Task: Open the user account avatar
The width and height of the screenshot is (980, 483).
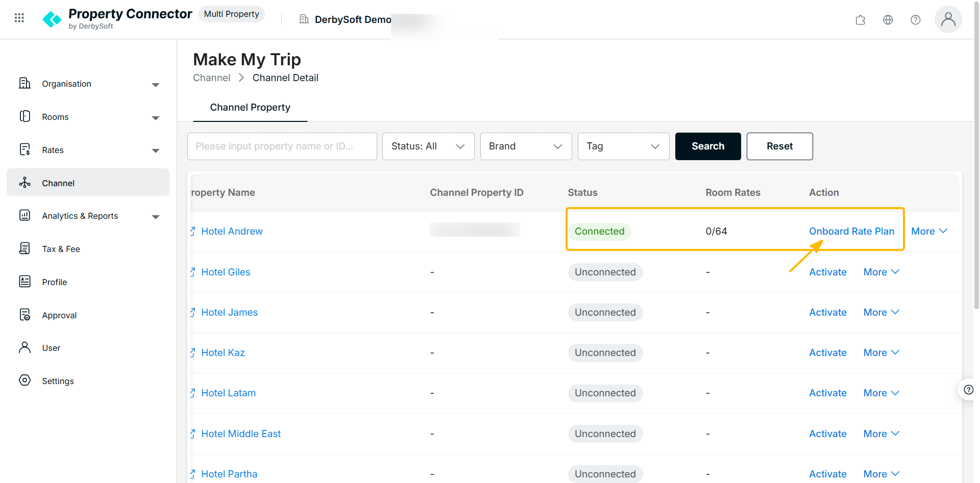Action: pos(948,19)
